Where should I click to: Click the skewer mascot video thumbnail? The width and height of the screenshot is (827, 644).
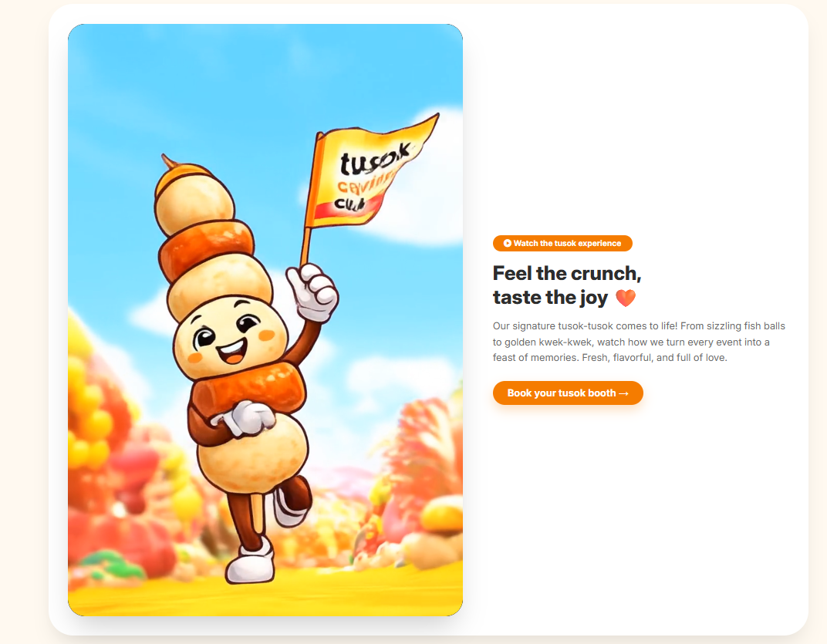click(265, 319)
